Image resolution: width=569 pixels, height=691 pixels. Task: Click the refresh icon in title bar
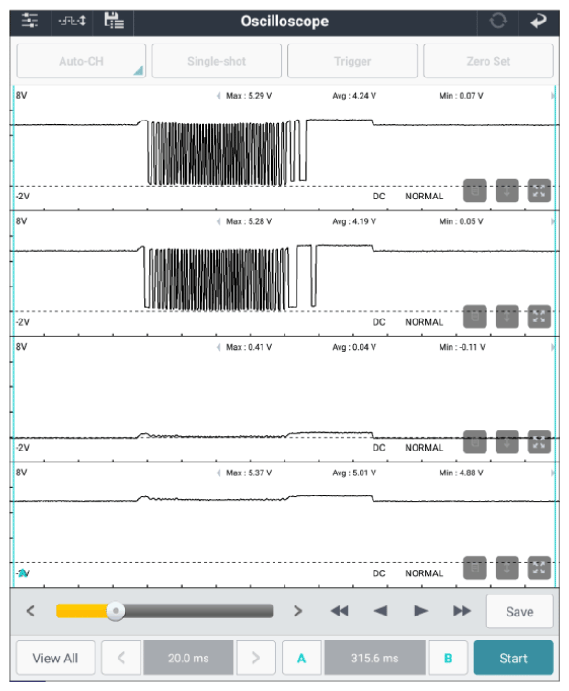pyautogui.click(x=498, y=21)
